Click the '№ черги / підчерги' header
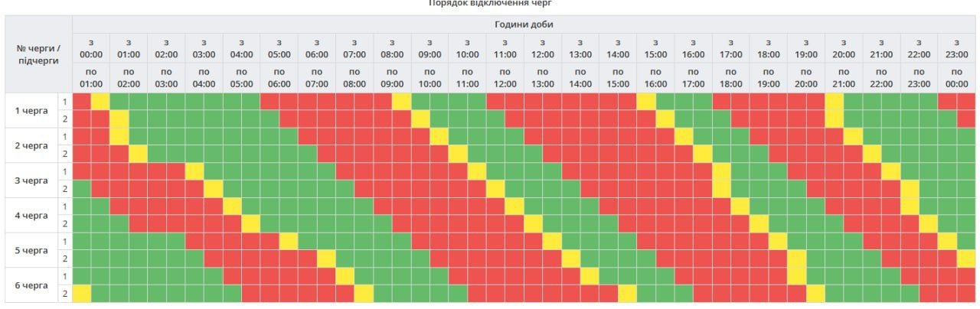This screenshot has width=980, height=309. point(38,54)
